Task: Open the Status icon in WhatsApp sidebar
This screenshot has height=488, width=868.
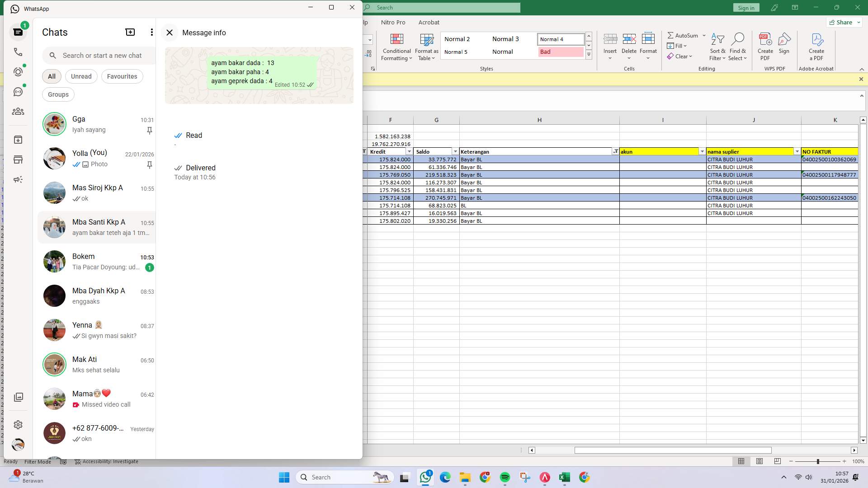Action: pyautogui.click(x=18, y=71)
